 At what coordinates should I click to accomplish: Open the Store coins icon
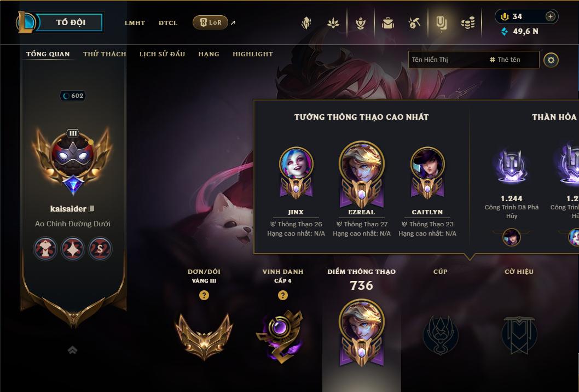pos(468,23)
